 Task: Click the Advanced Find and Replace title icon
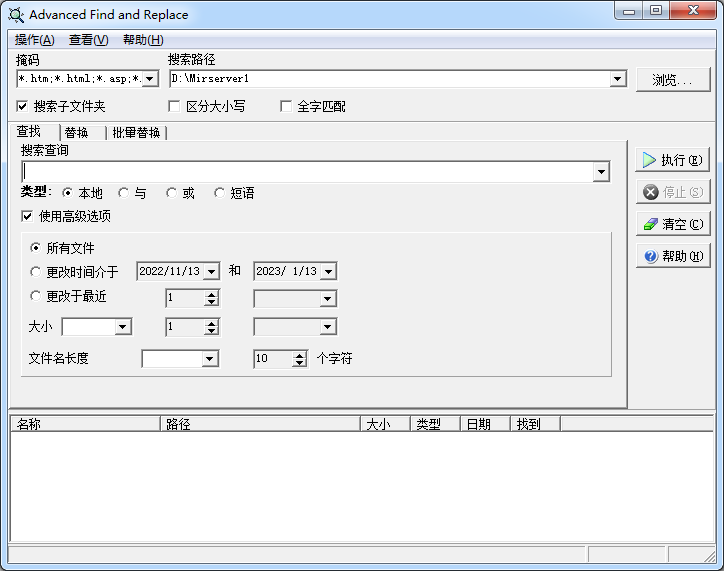16,15
